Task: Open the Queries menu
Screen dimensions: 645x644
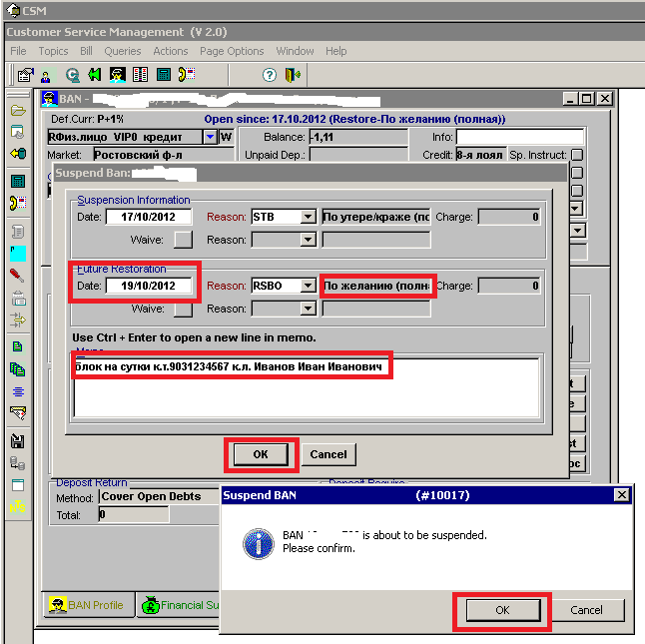Action: (122, 51)
